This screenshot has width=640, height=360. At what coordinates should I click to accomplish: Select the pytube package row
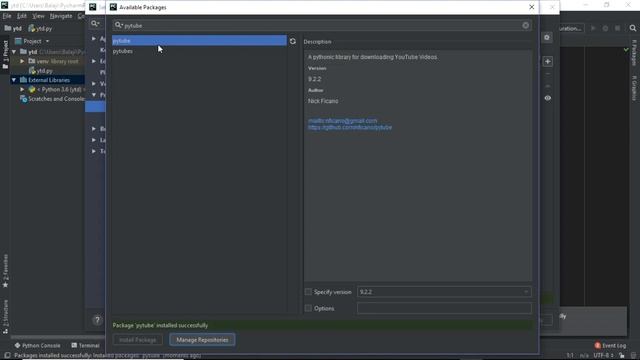199,40
